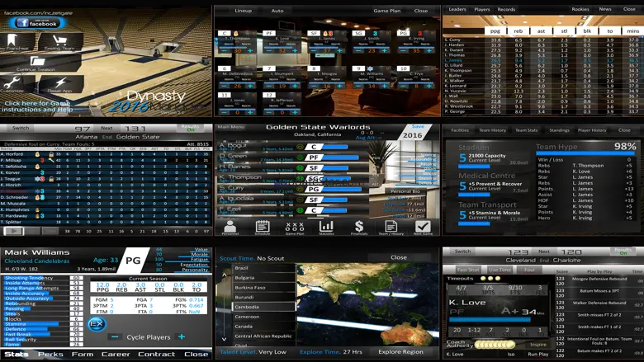Switch to the Players tab
Image resolution: width=644 pixels, height=362 pixels.
click(x=482, y=9)
